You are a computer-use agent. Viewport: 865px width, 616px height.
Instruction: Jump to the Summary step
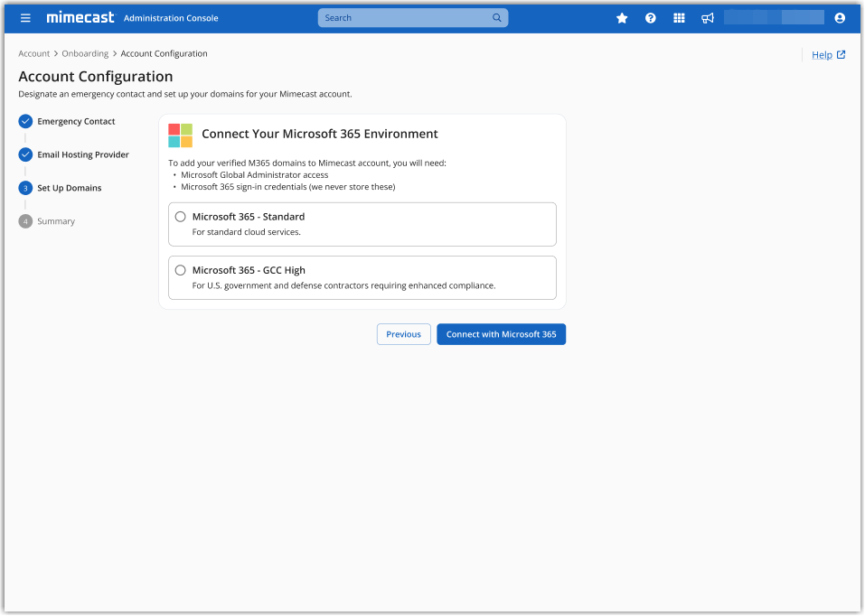55,221
